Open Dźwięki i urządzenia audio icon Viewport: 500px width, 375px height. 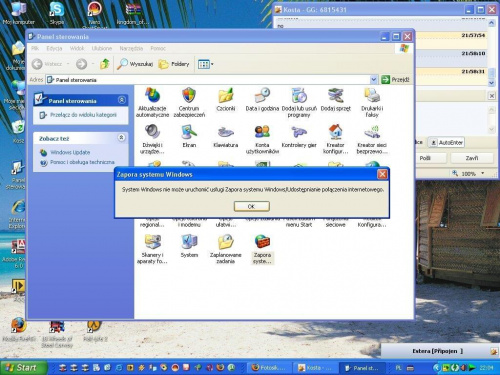click(x=152, y=139)
